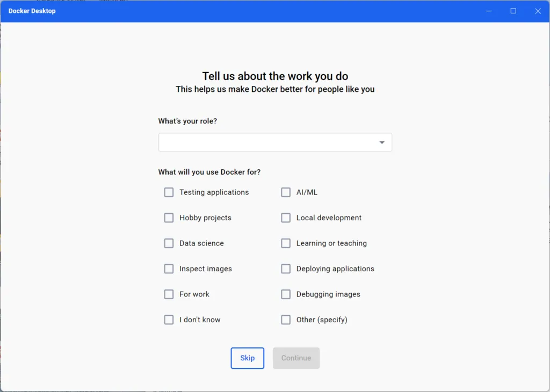Enable the Local development checkbox

[x=286, y=217]
